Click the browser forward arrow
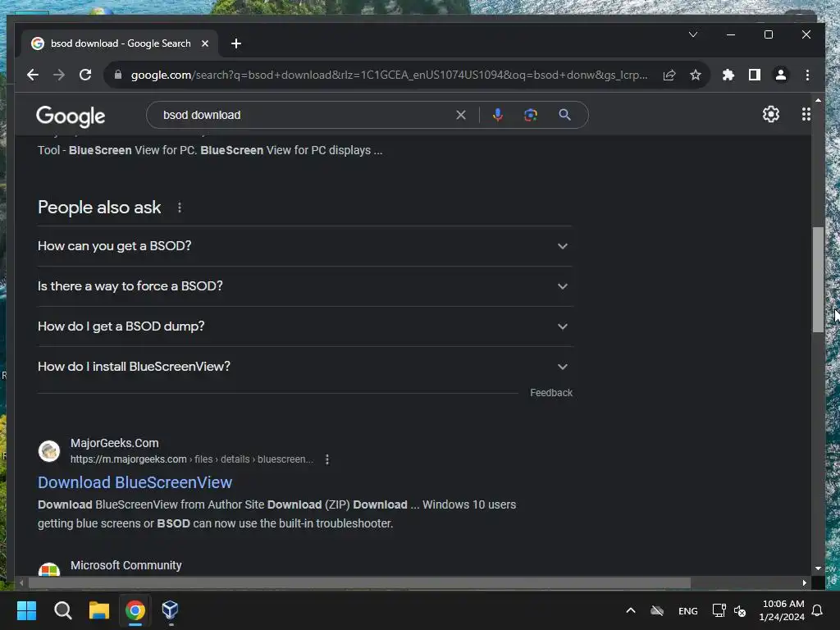This screenshot has width=840, height=630. pyautogui.click(x=59, y=75)
